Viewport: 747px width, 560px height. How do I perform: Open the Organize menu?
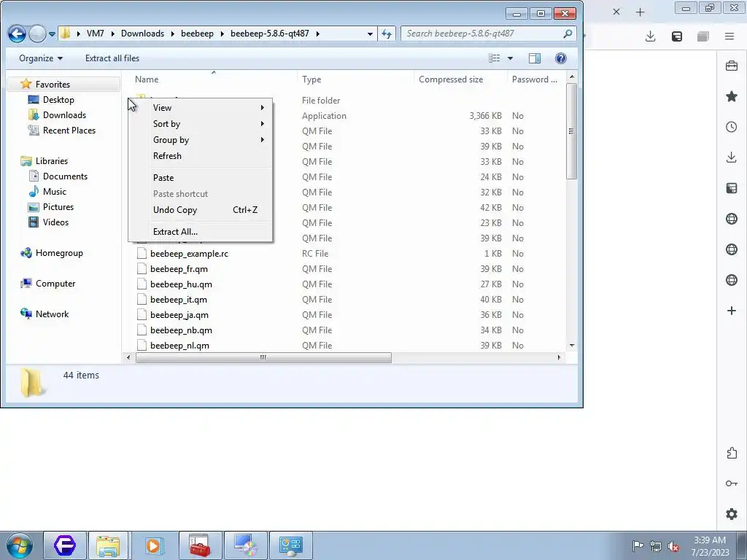[x=41, y=58]
